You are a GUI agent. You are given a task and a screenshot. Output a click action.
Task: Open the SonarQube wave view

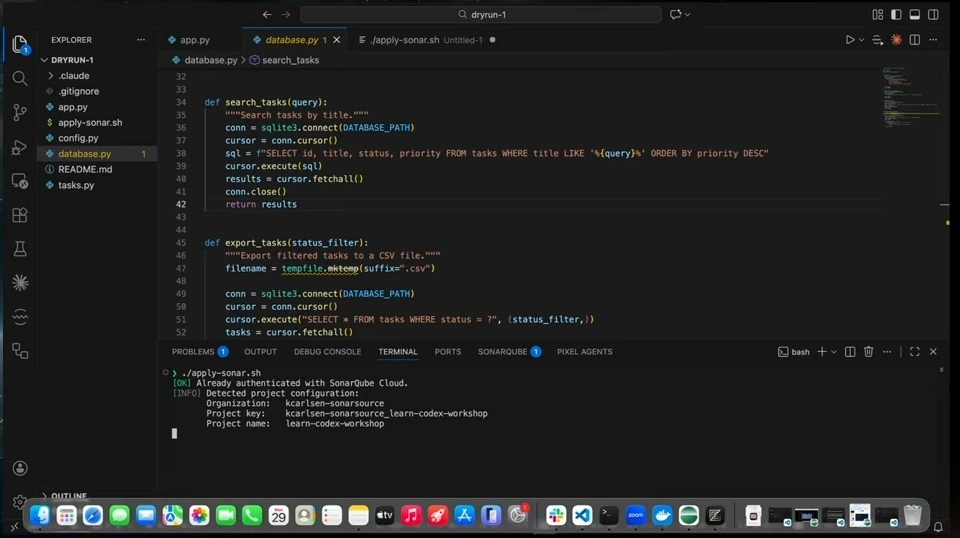20,316
